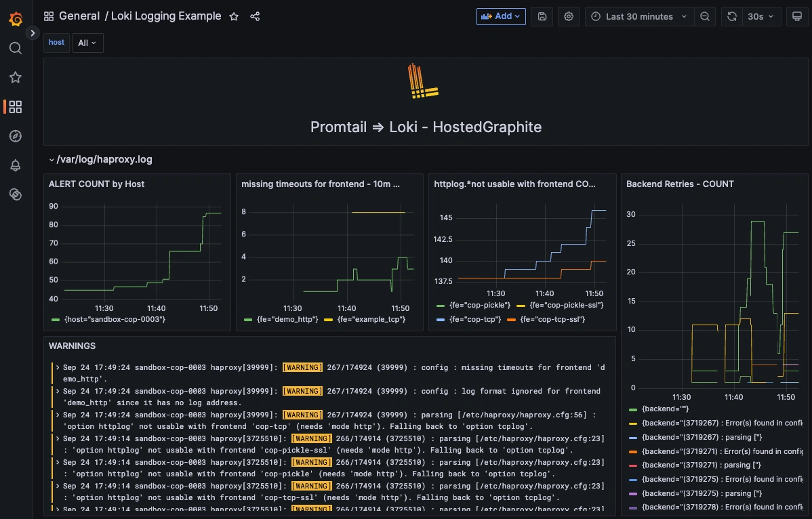
Task: Expand log line mentioning frontend 'cop-pickle-ssl'
Action: [58, 439]
